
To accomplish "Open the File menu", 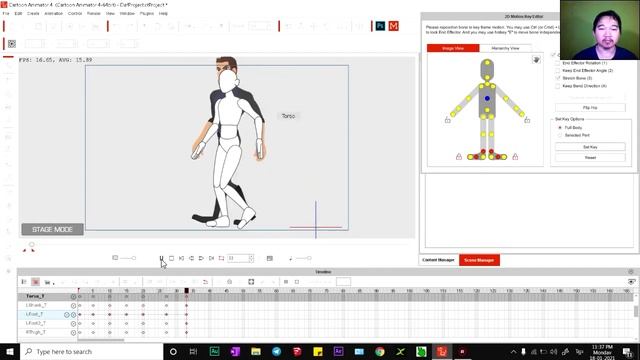I will [6, 13].
